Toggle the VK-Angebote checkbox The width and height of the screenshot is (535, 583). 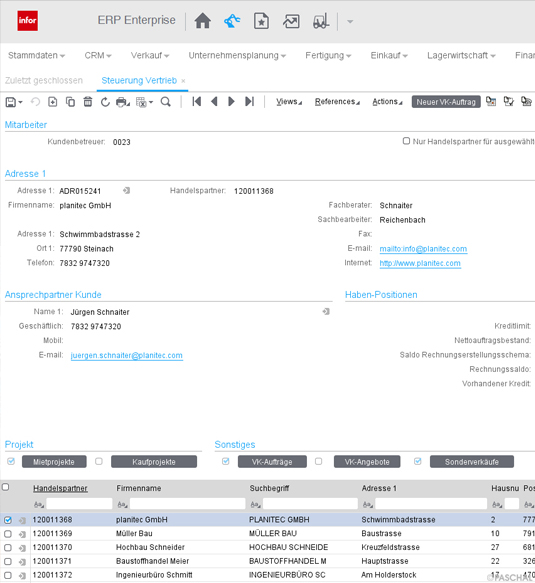pyautogui.click(x=318, y=461)
